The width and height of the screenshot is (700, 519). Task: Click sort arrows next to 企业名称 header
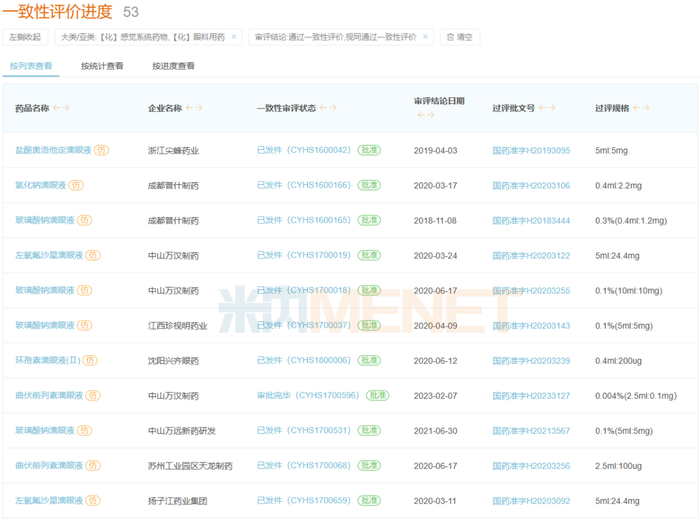(194, 108)
